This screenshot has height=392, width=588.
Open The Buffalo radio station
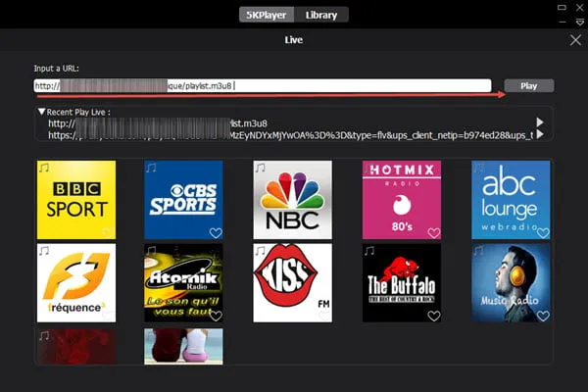click(401, 283)
